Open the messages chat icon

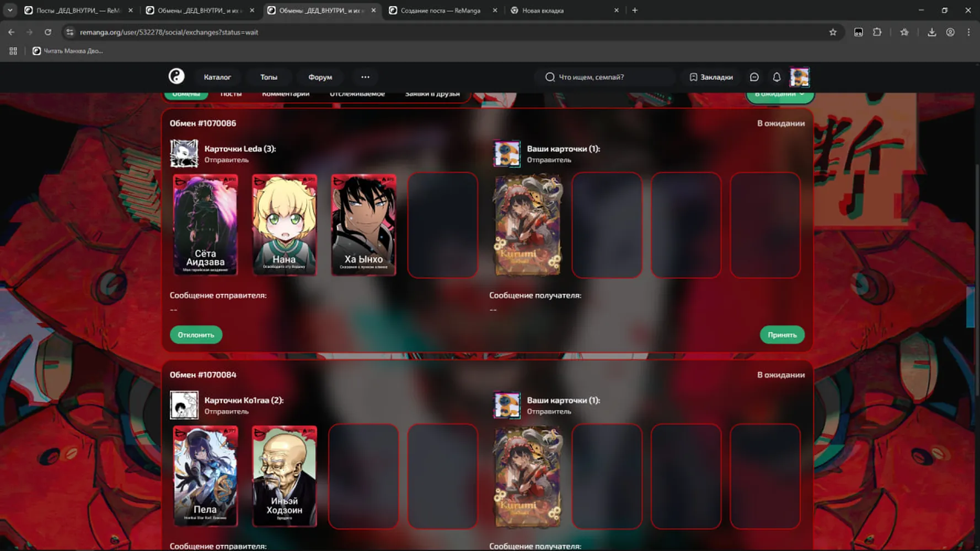[x=754, y=77]
